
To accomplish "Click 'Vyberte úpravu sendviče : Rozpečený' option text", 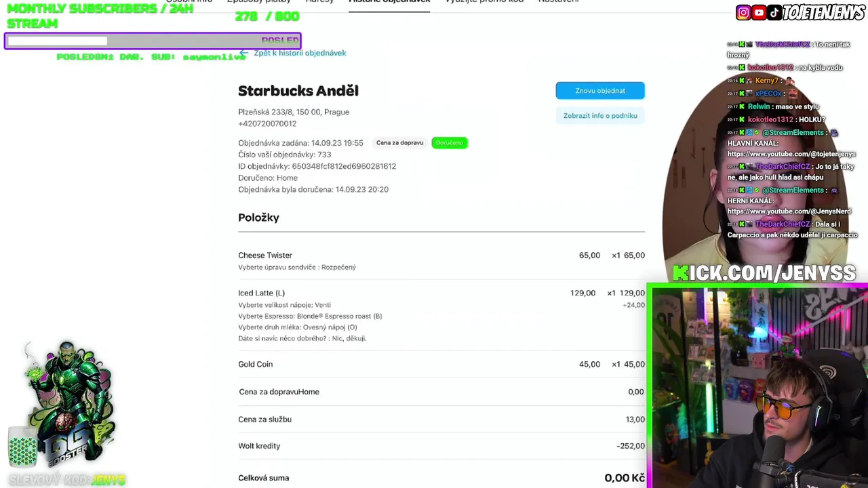I will pos(297,267).
